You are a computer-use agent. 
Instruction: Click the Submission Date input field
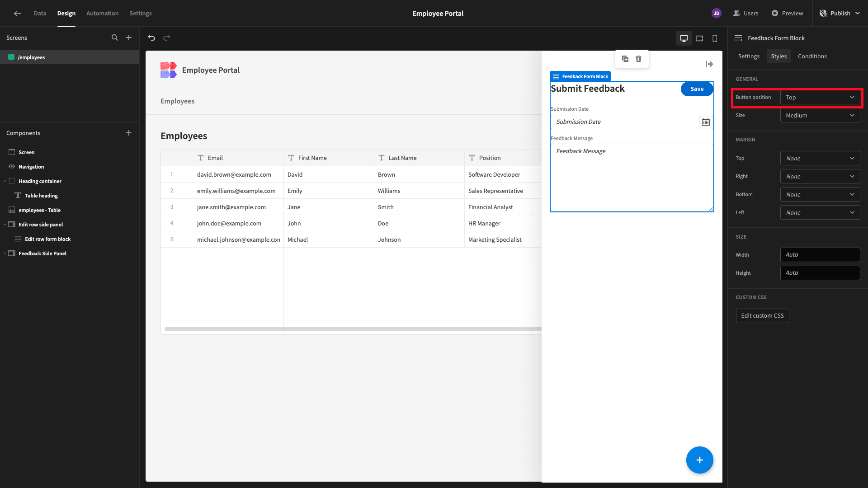625,122
